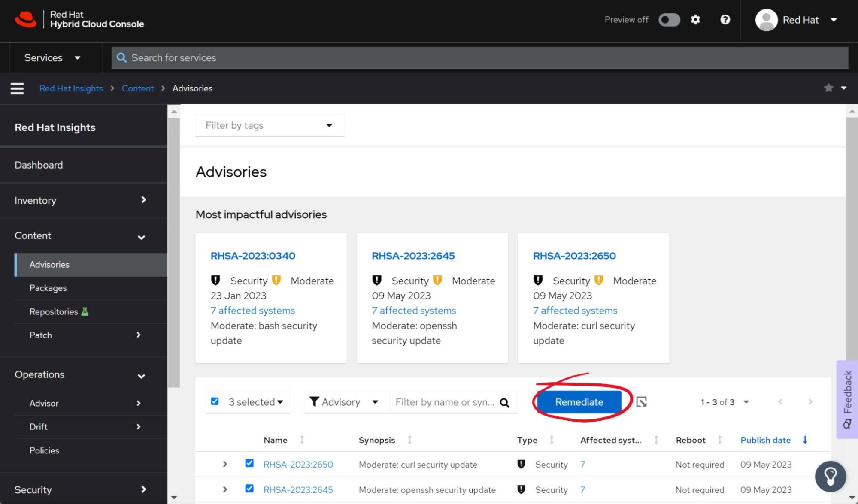Click security shield icon in RHSA-2023:2645 row
This screenshot has height=504, width=858.
point(521,489)
